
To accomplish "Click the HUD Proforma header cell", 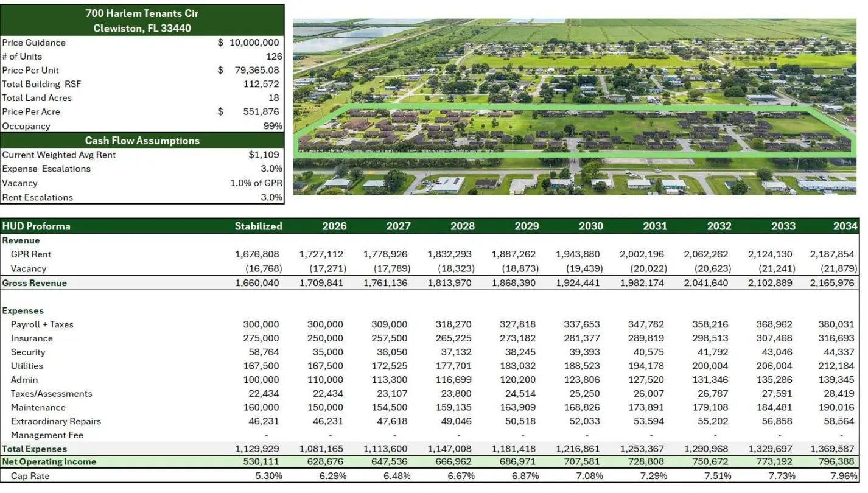I will [x=37, y=226].
